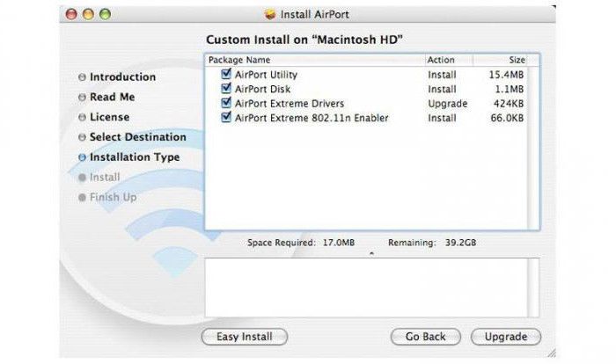Click the License step bullet icon
The height and width of the screenshot is (364, 616).
[82, 117]
